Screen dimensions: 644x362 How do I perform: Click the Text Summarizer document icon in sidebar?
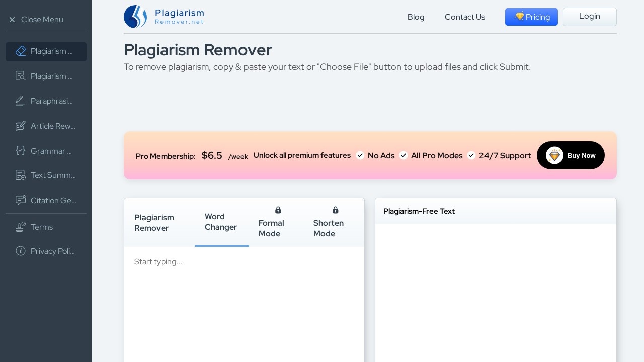tap(21, 175)
